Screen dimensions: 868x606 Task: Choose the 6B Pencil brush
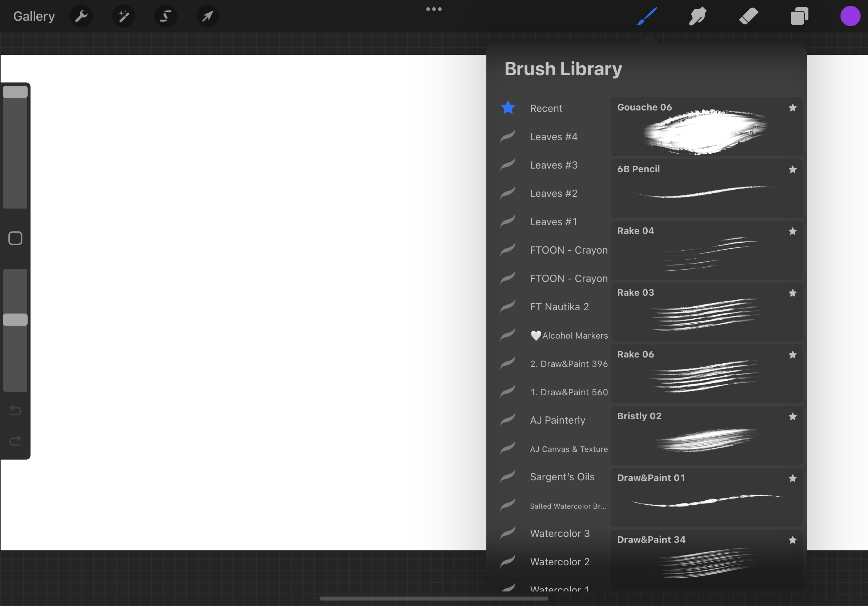click(706, 188)
